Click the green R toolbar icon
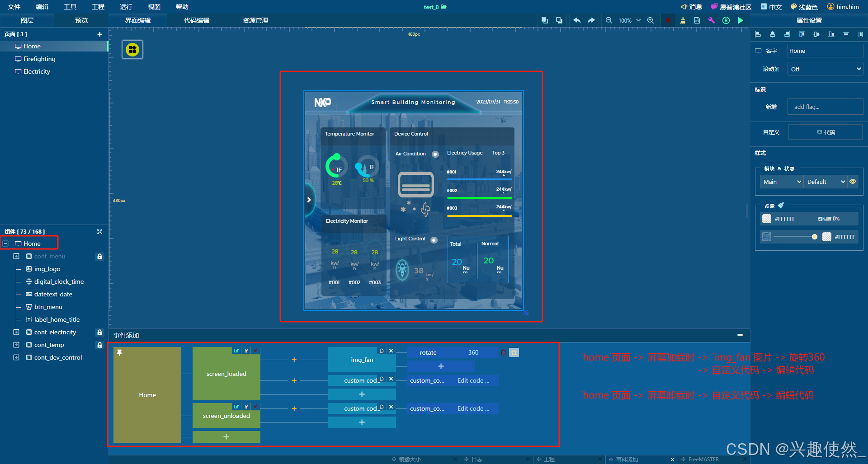Screen dimensions: 868x464 726,20
